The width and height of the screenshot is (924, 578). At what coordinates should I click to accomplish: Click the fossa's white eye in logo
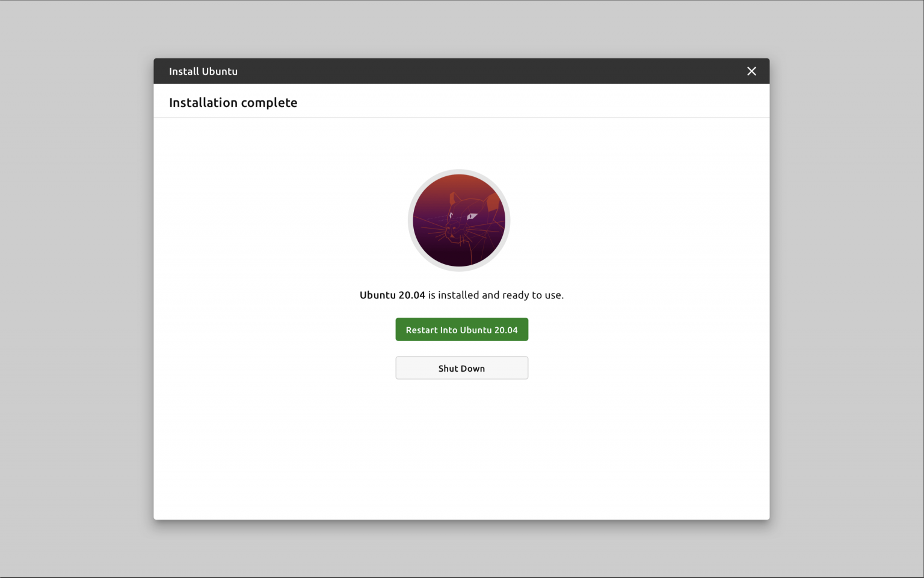(472, 217)
